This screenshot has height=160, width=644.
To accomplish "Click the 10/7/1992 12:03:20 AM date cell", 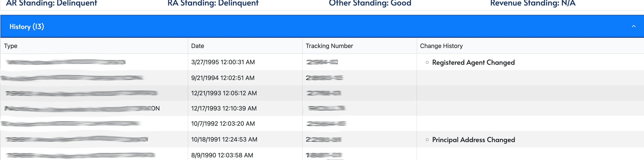I will (223, 124).
